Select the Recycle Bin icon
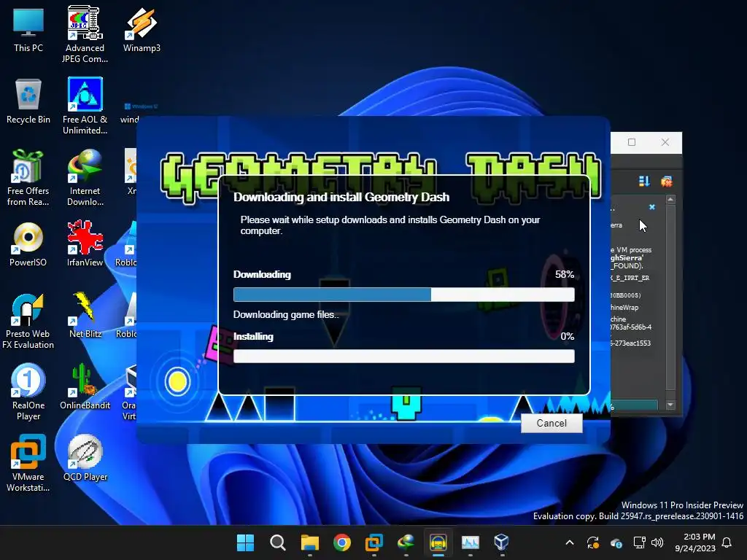Screen dimensions: 747x560 pos(28,101)
